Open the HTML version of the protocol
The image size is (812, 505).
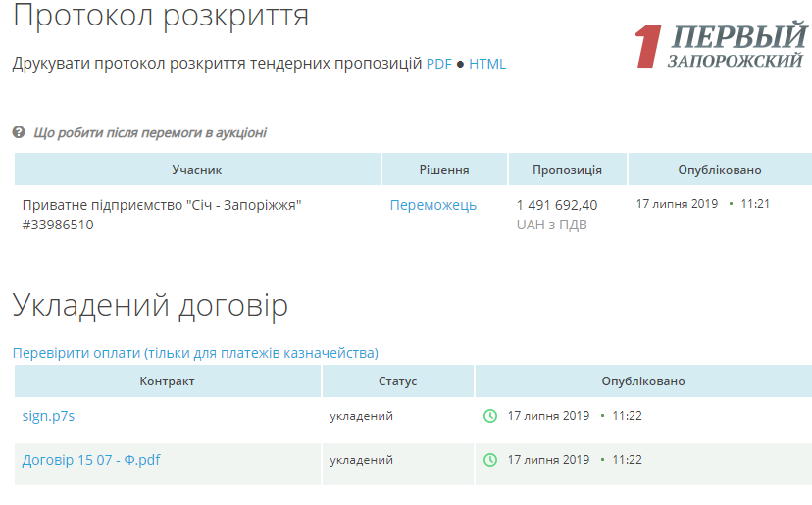coord(487,64)
